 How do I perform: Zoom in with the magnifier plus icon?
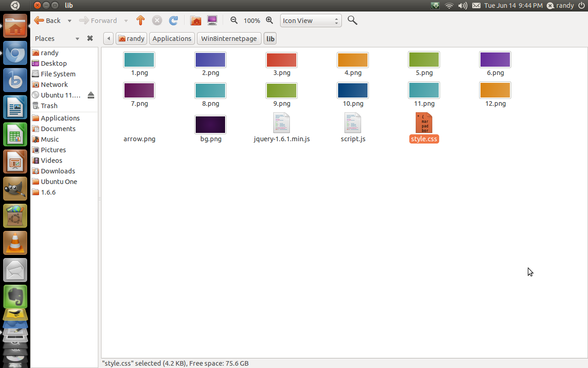270,20
